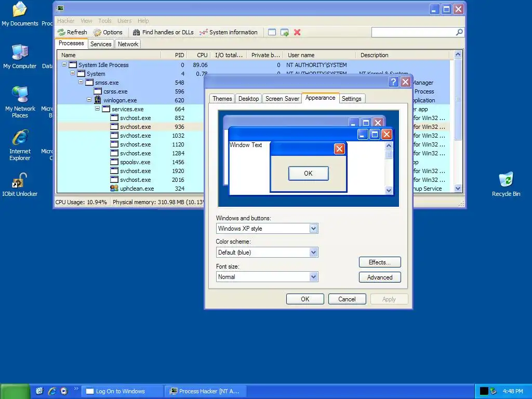532x399 pixels.
Task: Select the IObit Unlocker desktop shortcut
Action: [x=20, y=185]
